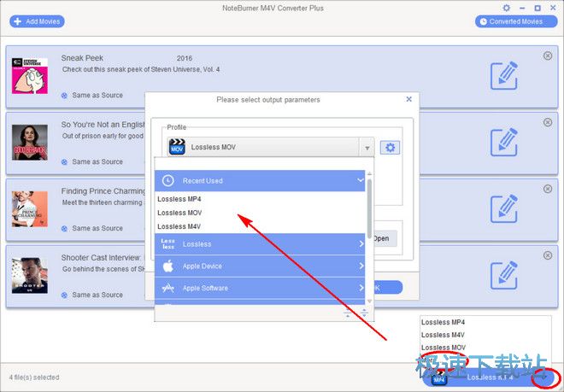Click the profile list scrollbar thumb
564x392 pixels.
(369, 208)
